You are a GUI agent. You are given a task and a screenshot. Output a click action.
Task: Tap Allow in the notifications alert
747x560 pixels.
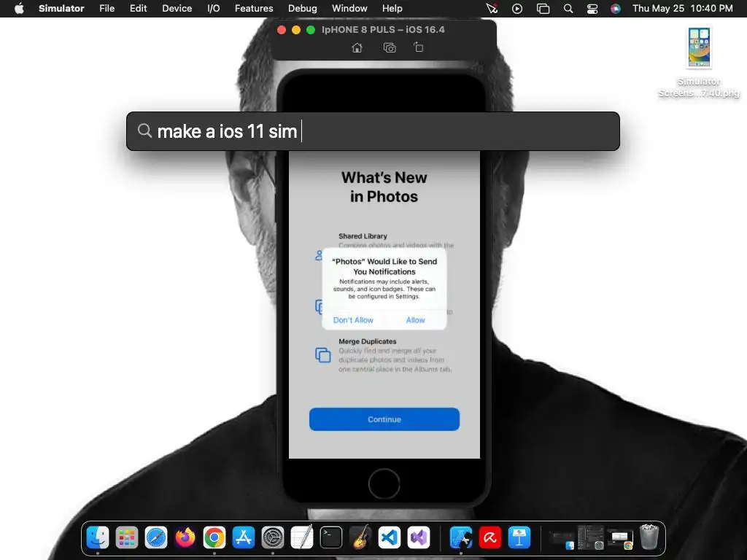415,320
